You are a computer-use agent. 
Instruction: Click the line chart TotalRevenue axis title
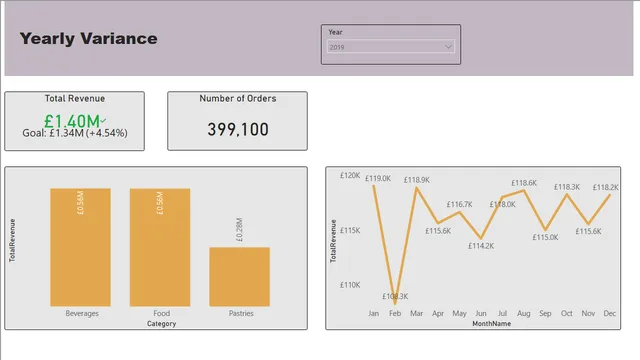click(333, 241)
